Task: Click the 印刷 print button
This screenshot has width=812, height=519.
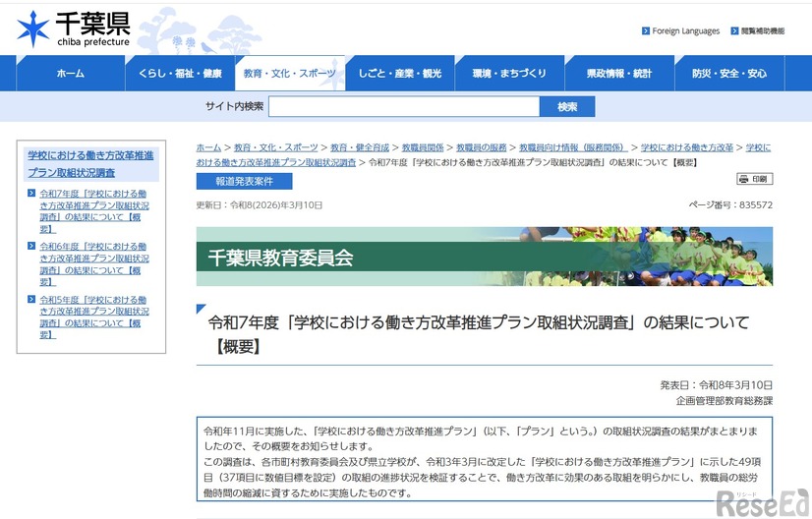Action: click(x=755, y=179)
